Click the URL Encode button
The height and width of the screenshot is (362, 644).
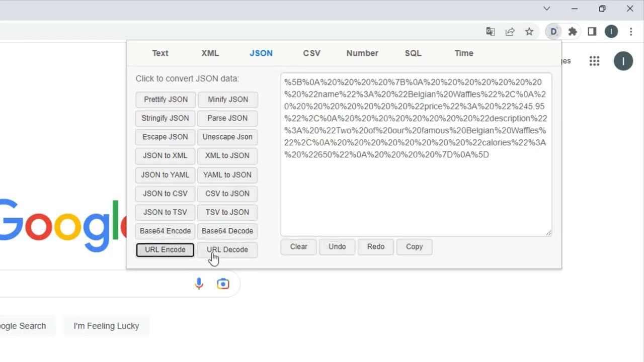click(x=165, y=250)
